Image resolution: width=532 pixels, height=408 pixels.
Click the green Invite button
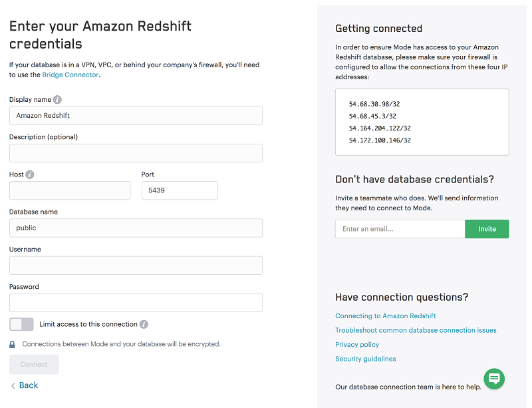[487, 229]
